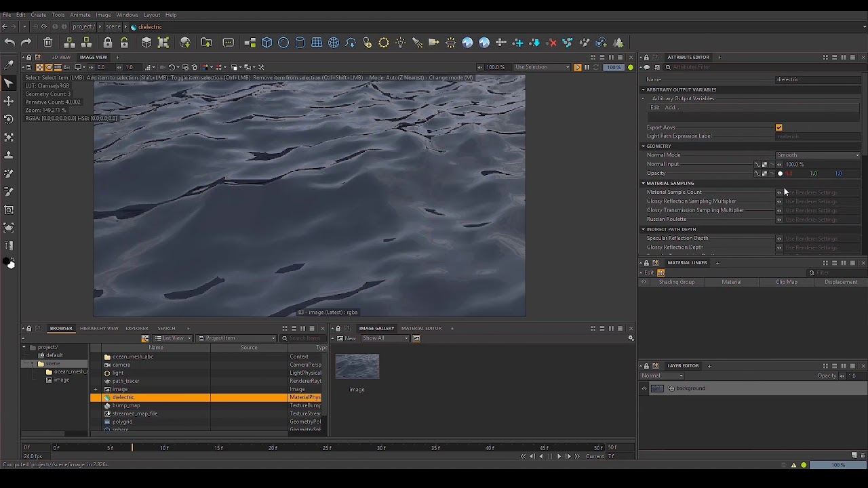
Task: Open the File menu
Action: (x=6, y=15)
